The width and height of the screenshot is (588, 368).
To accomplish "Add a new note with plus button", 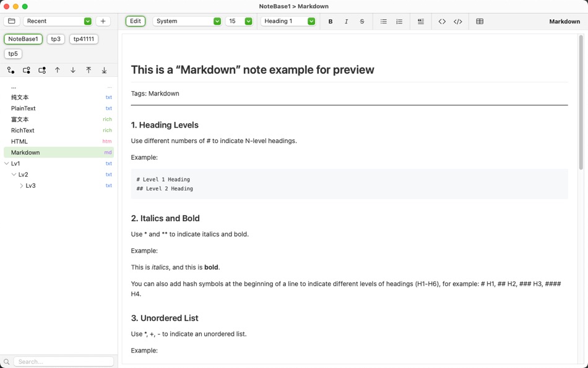I will pos(103,21).
